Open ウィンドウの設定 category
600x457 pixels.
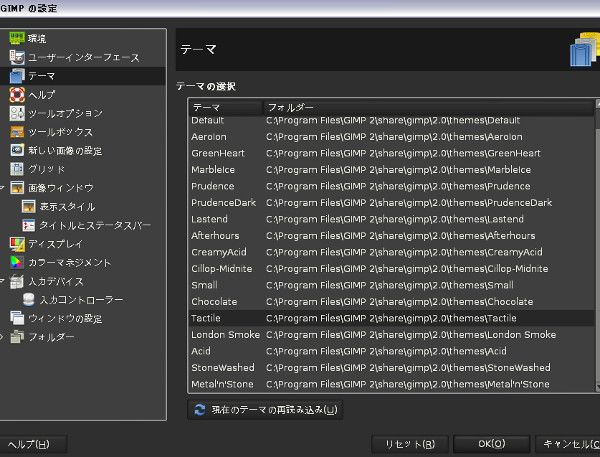point(64,318)
